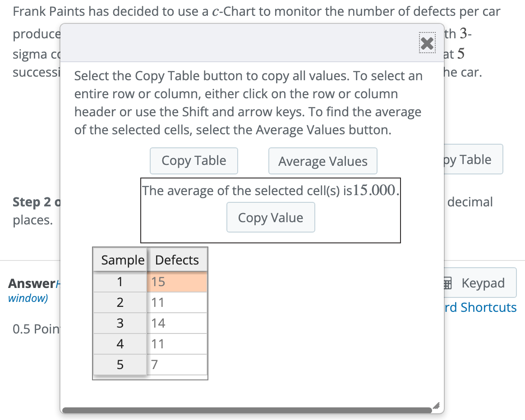
Task: Click the opens-in-new-window link
Action: point(28,298)
